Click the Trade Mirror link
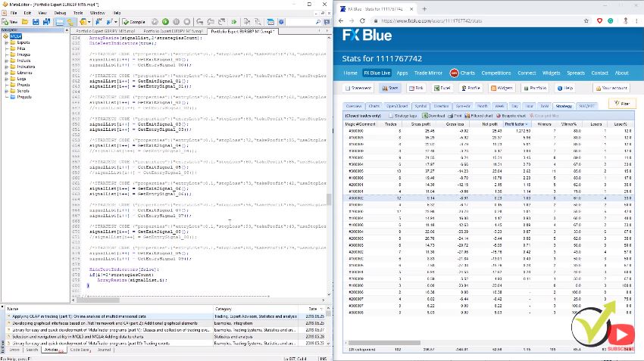 (428, 73)
